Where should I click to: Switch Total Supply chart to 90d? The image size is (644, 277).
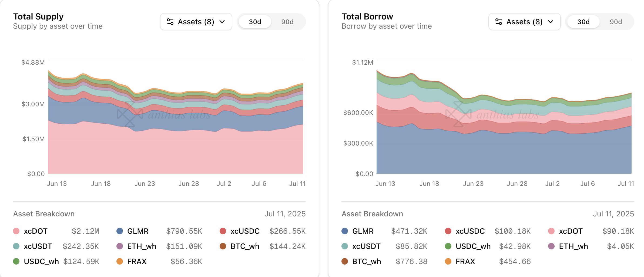pos(287,22)
